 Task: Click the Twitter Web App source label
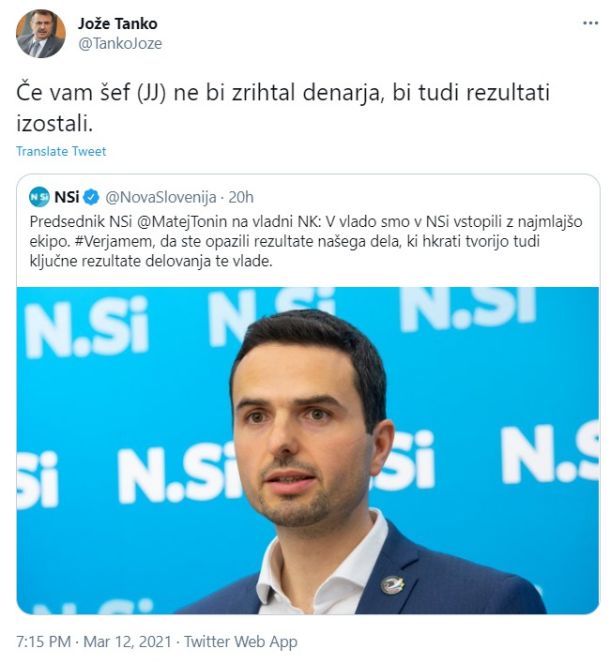coord(241,642)
